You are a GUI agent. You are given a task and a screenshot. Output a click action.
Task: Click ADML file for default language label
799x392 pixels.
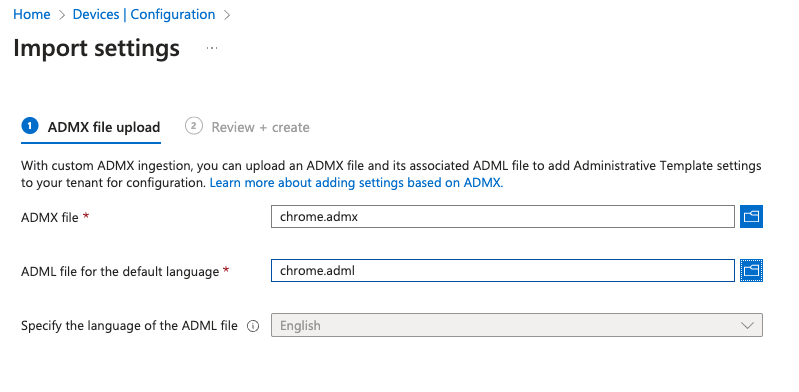[x=120, y=272]
